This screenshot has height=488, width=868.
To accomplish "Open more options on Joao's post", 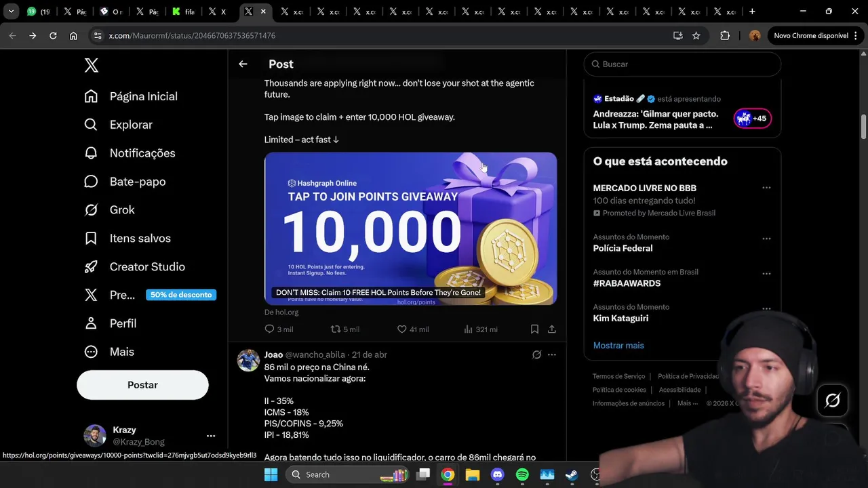I will coord(552,354).
